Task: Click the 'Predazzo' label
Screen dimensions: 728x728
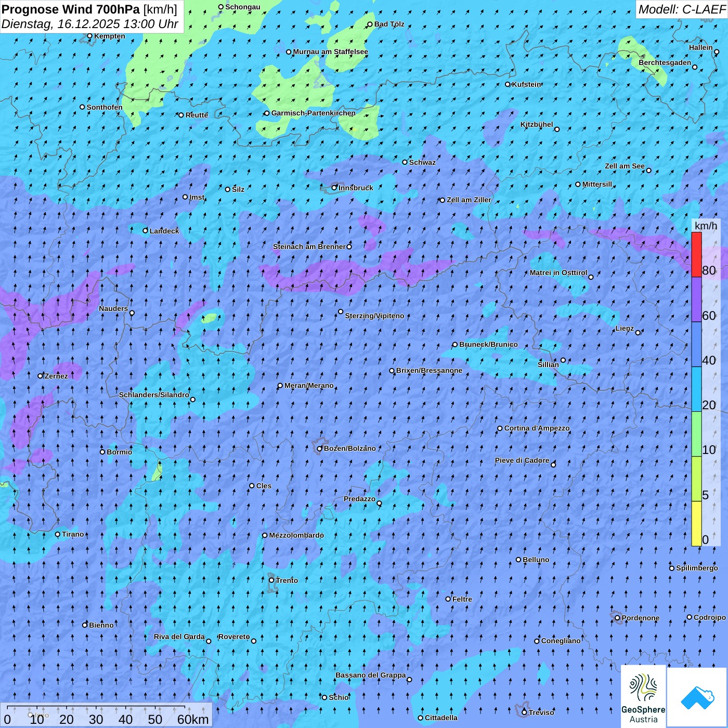Action: 359,499
